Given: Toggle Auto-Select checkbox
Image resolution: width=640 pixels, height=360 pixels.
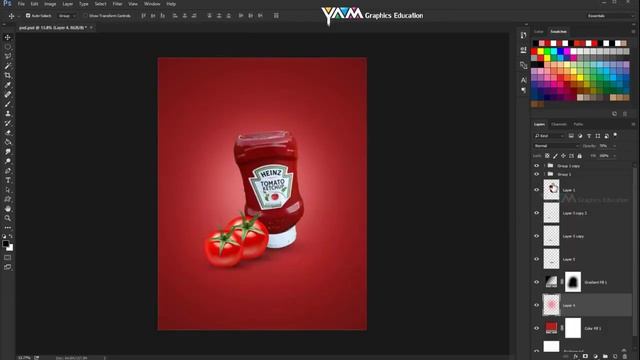Looking at the screenshot, I should [28, 16].
